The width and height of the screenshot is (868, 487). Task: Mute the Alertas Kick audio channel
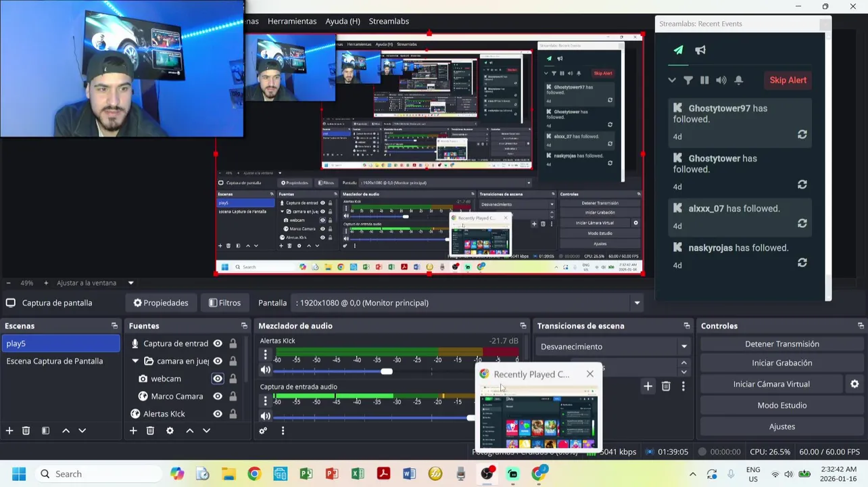tap(266, 370)
